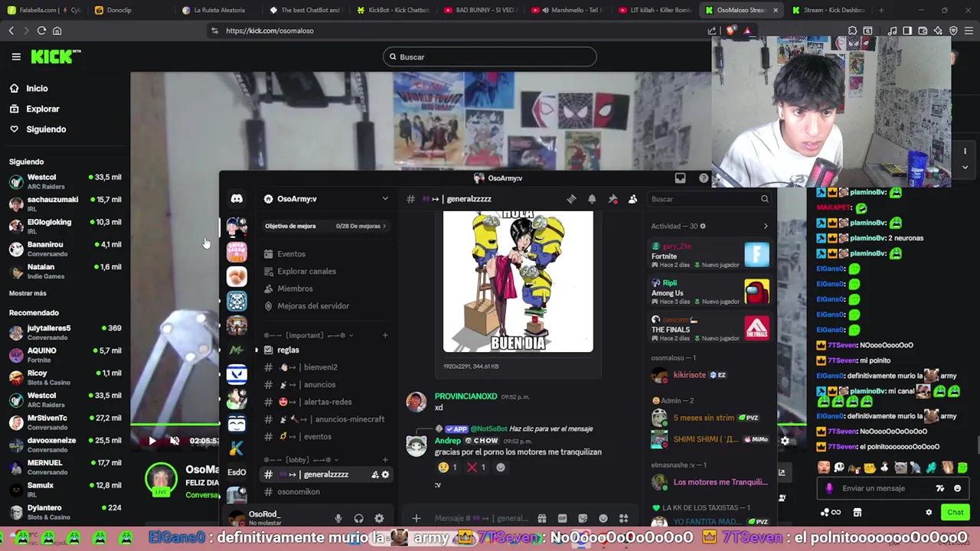Open Discord user settings gear
The width and height of the screenshot is (980, 551).
click(x=379, y=518)
